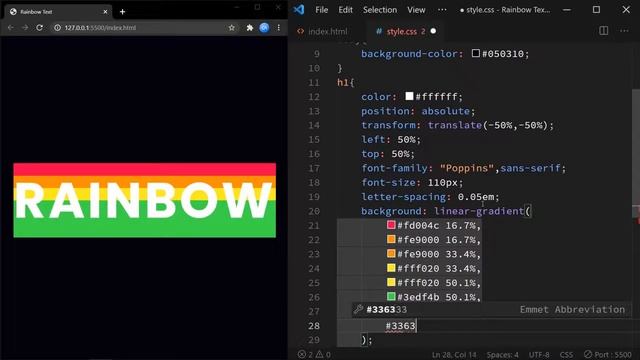Click the errors and warnings status indicator
The width and height of the screenshot is (640, 360).
314,354
